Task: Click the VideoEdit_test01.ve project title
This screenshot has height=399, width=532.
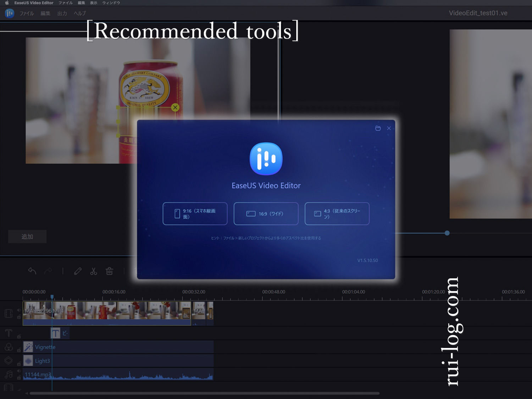Action: click(x=478, y=13)
